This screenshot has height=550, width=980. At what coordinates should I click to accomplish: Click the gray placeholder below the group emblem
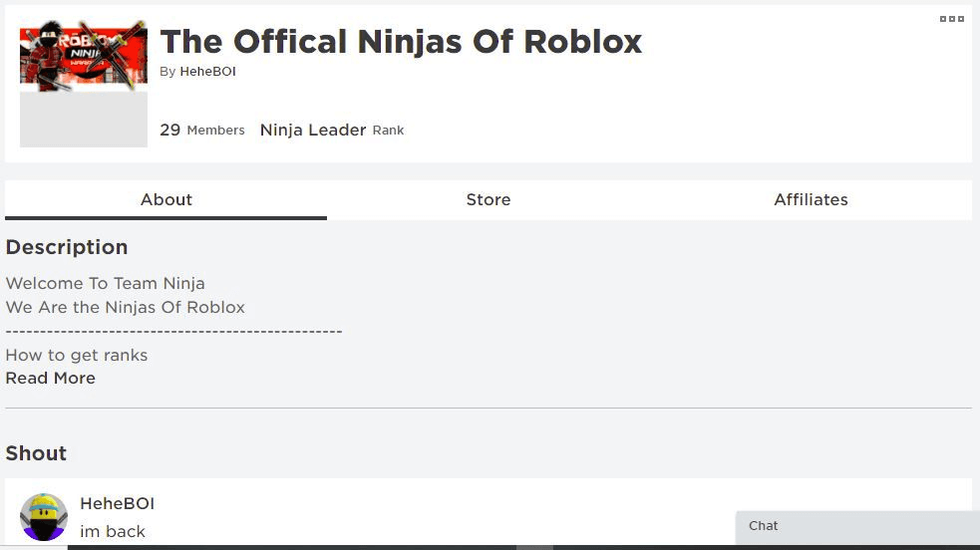84,120
